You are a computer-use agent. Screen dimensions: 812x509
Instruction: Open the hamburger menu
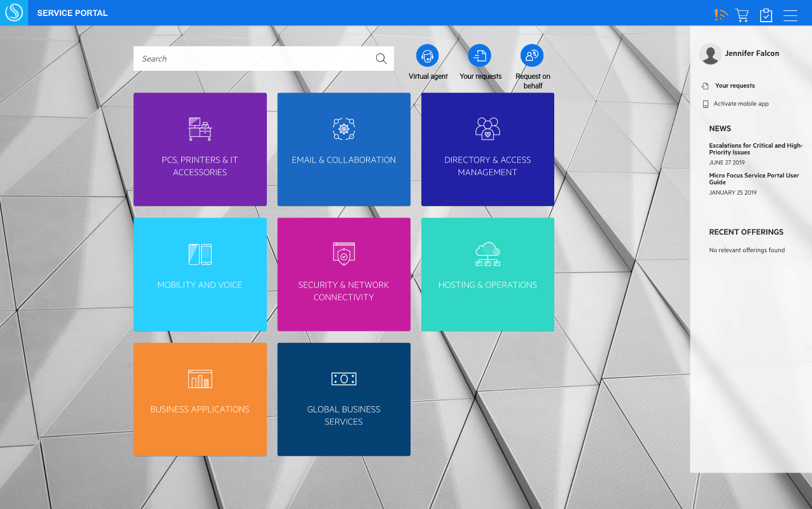pyautogui.click(x=790, y=15)
